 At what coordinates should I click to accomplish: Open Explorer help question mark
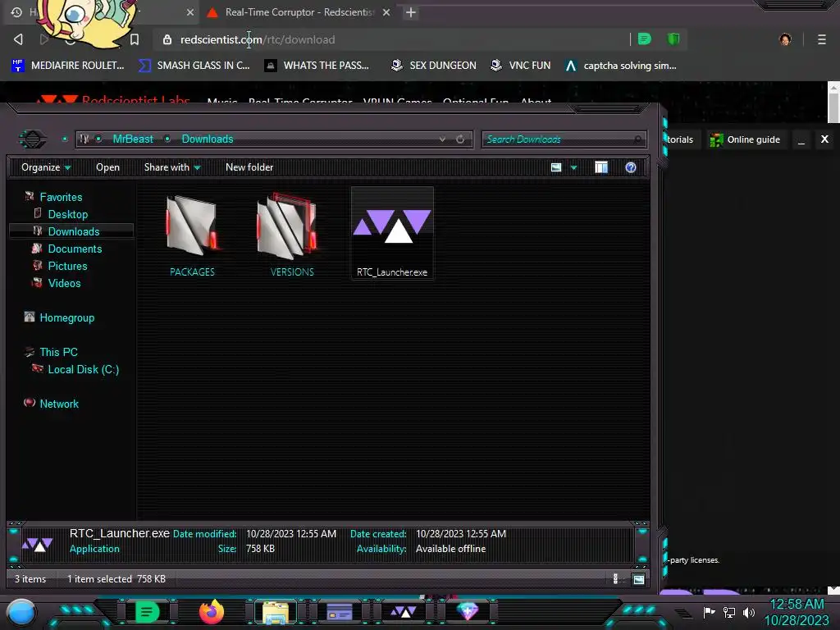(631, 167)
